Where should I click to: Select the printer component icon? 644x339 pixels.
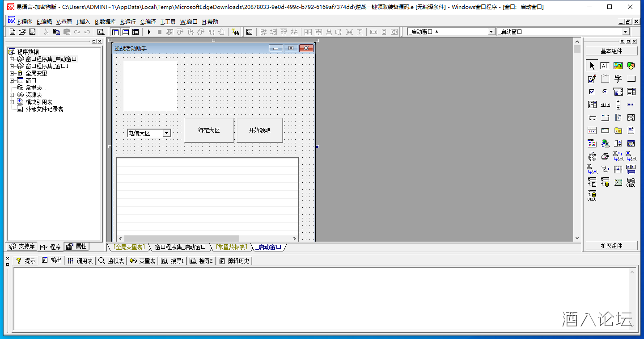click(x=605, y=156)
